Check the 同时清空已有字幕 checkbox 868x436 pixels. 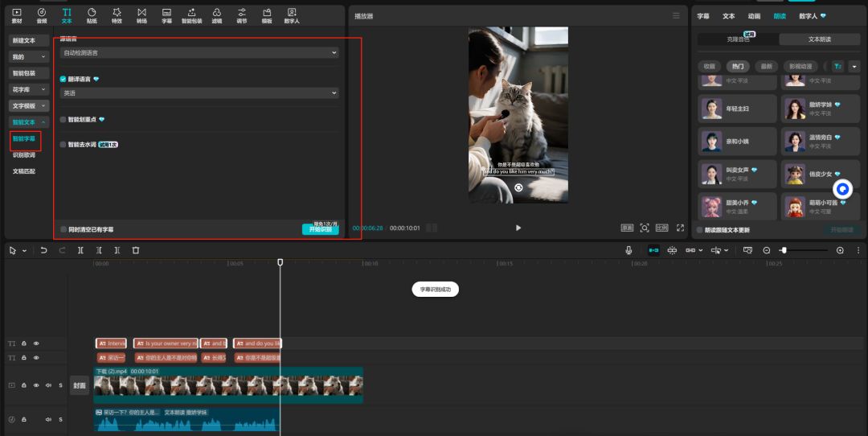point(63,229)
